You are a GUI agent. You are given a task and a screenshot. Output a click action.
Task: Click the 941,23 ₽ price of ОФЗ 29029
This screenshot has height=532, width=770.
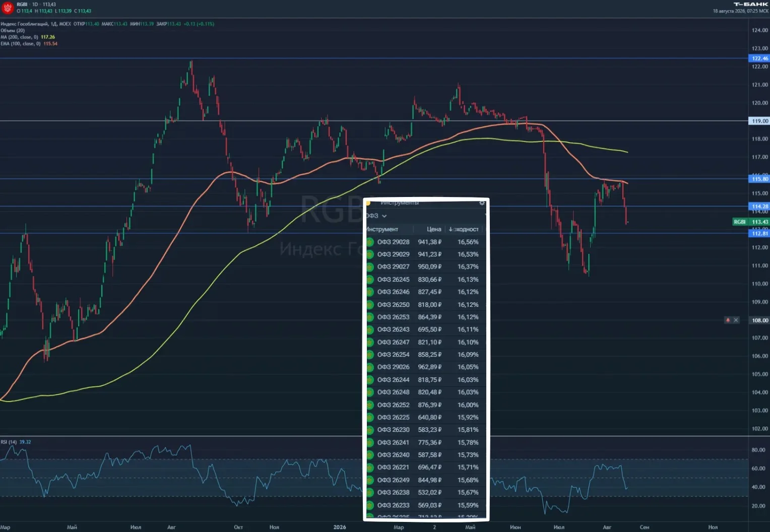point(430,254)
